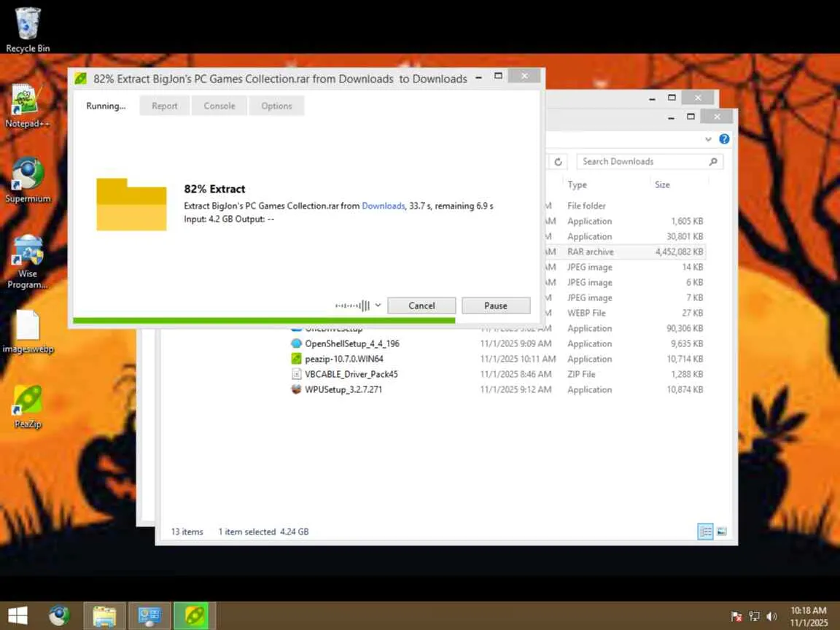Launch Notepad++ from the desktop

(x=27, y=106)
